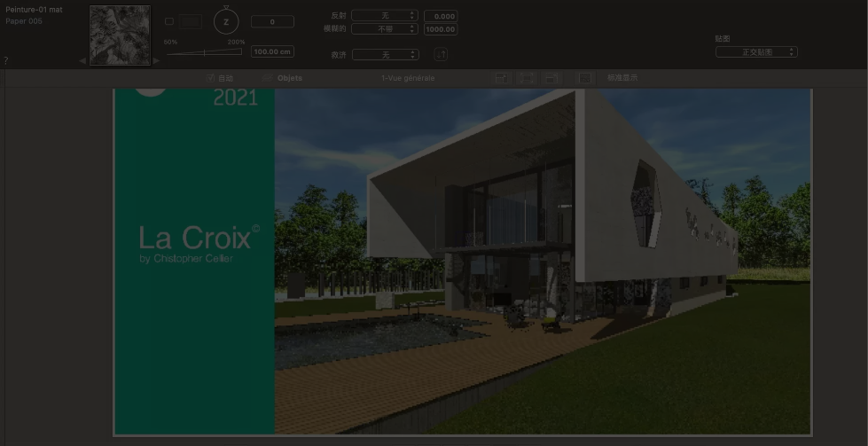
Task: Open the 模糊的 dropdown
Action: click(385, 28)
